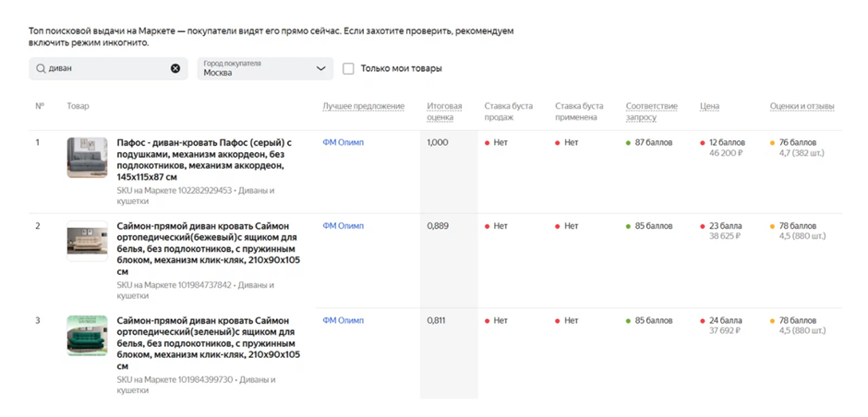Image resolution: width=868 pixels, height=417 pixels.
Task: Click the 37 692 ₽ price value
Action: (725, 330)
